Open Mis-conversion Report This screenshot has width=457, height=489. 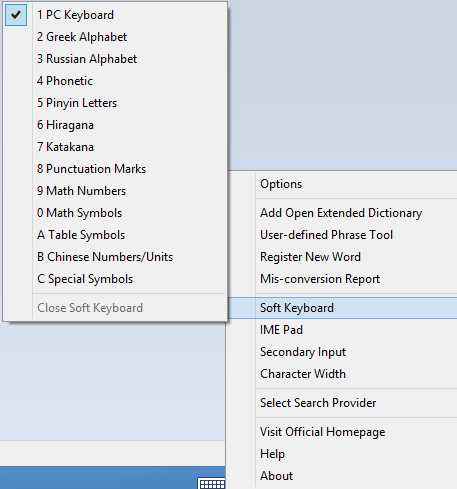point(342,279)
